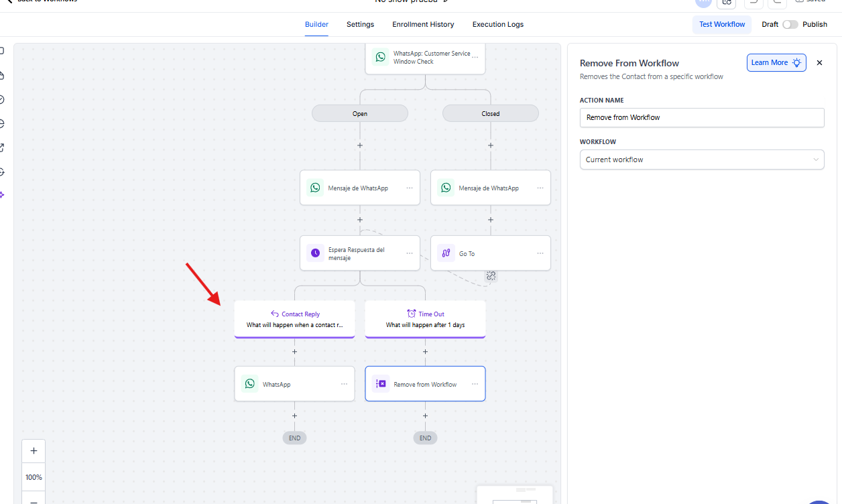
Task: Click the Action Name input field
Action: coord(701,117)
